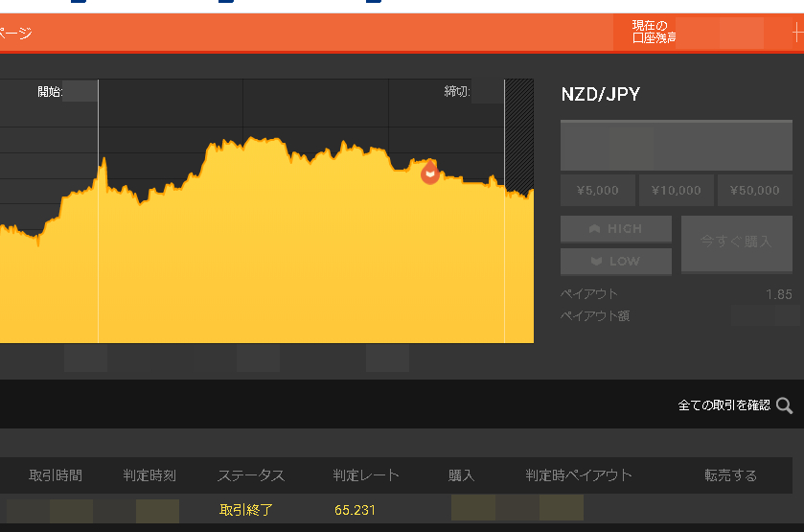
Task: Click the payout value 1.85
Action: [x=779, y=294]
